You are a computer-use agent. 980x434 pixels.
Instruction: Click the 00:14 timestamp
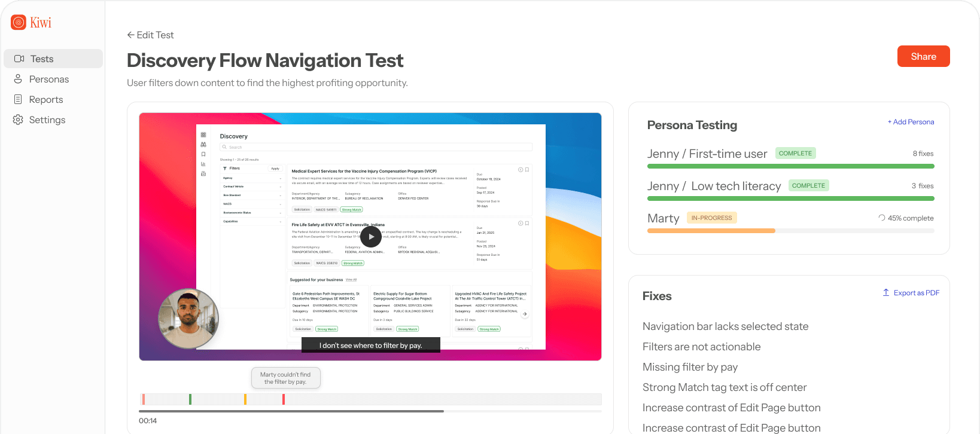click(148, 421)
